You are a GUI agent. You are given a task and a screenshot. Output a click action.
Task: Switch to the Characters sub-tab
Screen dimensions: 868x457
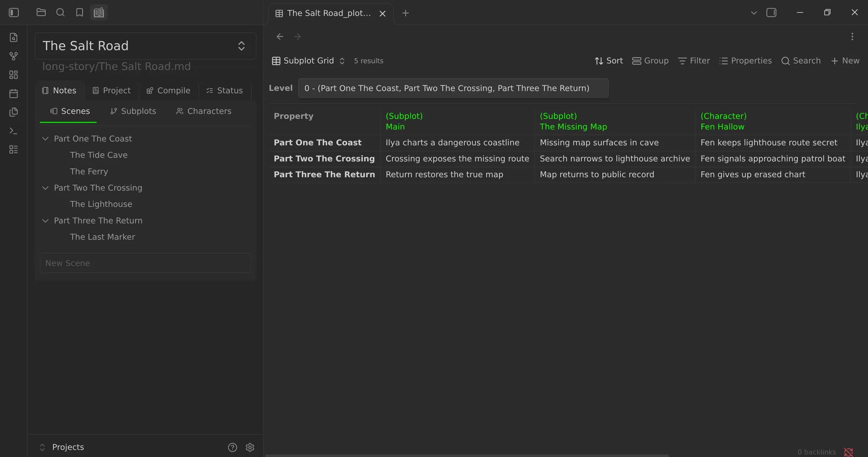[204, 111]
